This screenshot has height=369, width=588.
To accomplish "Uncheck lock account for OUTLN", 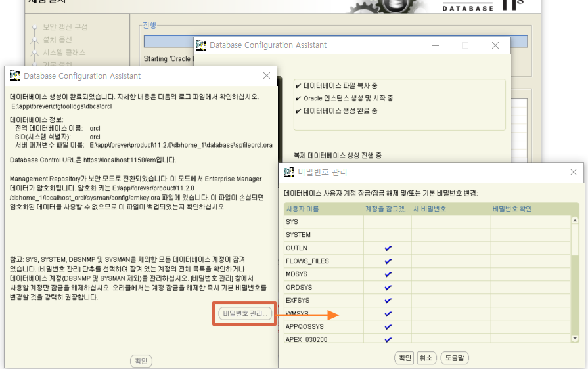I will point(388,248).
